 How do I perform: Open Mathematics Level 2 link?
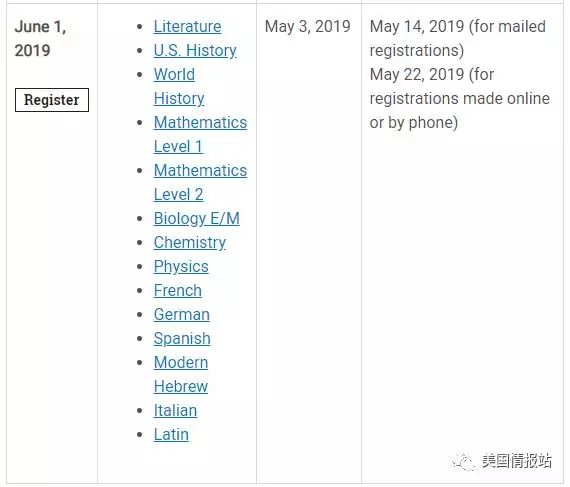coord(200,182)
